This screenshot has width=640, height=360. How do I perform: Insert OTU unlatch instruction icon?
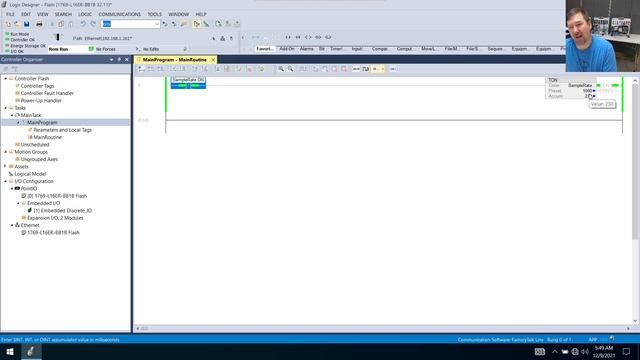point(328,37)
